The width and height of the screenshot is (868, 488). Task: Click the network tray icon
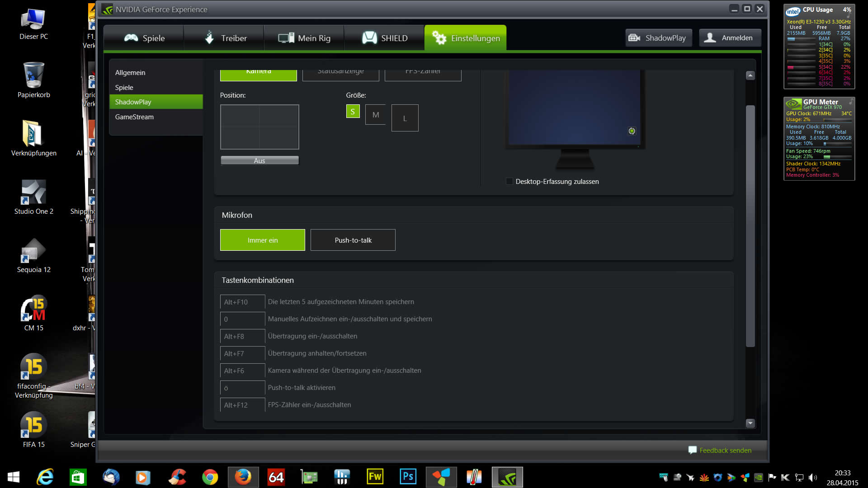click(799, 477)
